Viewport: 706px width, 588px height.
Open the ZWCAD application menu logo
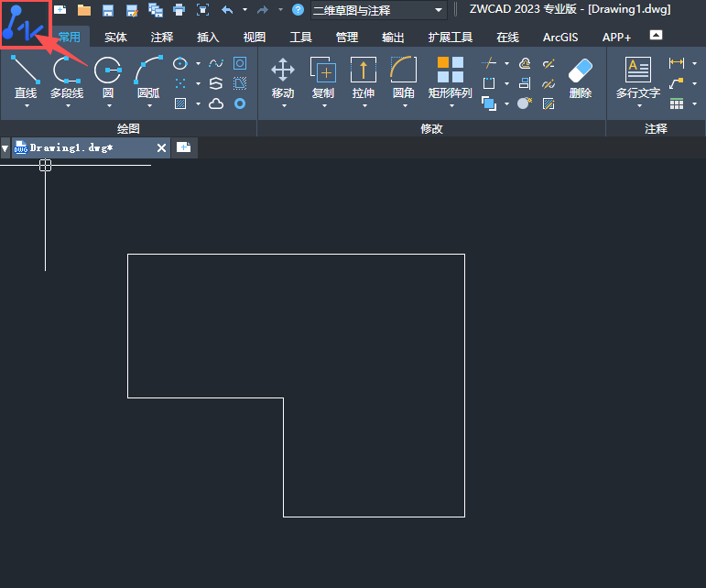[x=23, y=24]
